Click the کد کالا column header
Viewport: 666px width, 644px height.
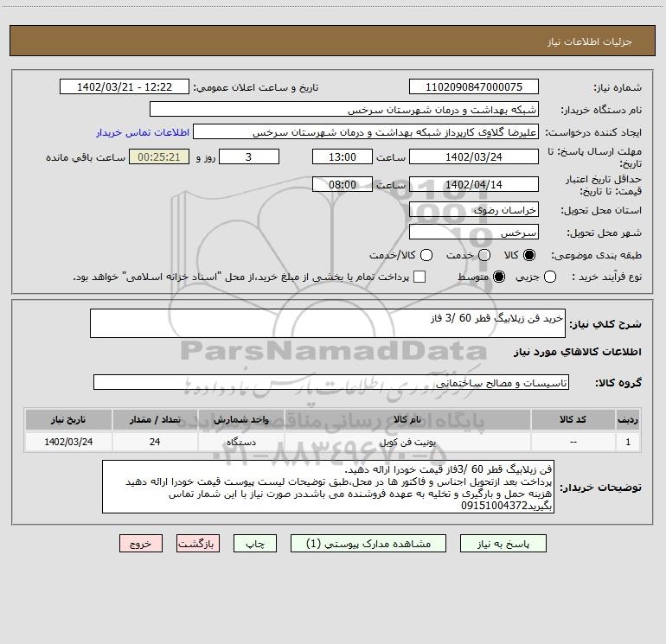(x=573, y=419)
